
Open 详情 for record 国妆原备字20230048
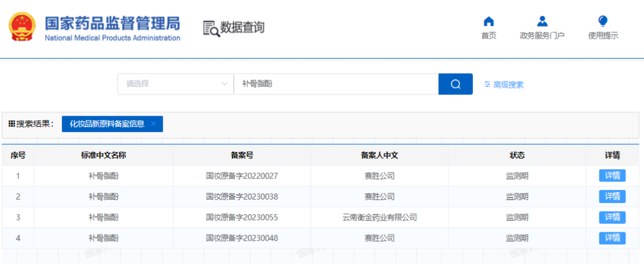click(612, 238)
